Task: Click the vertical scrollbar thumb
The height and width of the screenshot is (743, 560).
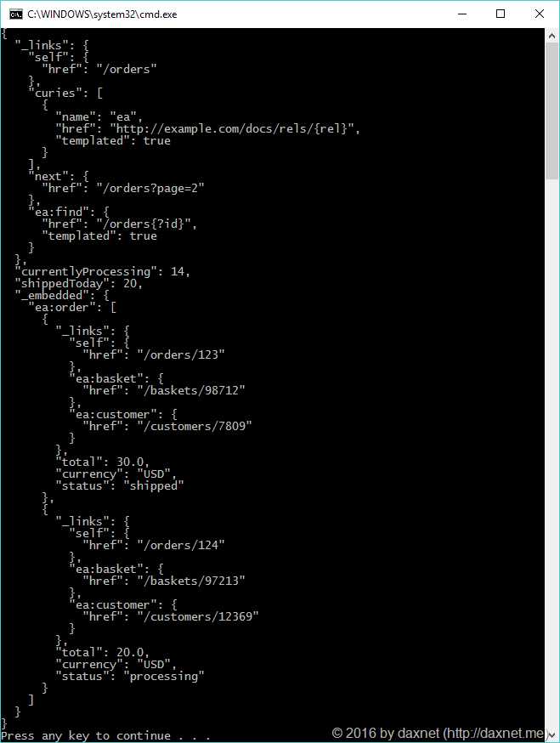Action: [552, 111]
